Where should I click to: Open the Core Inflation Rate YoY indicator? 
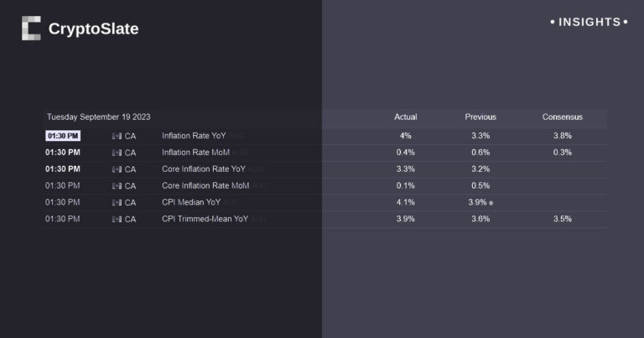[x=205, y=169]
